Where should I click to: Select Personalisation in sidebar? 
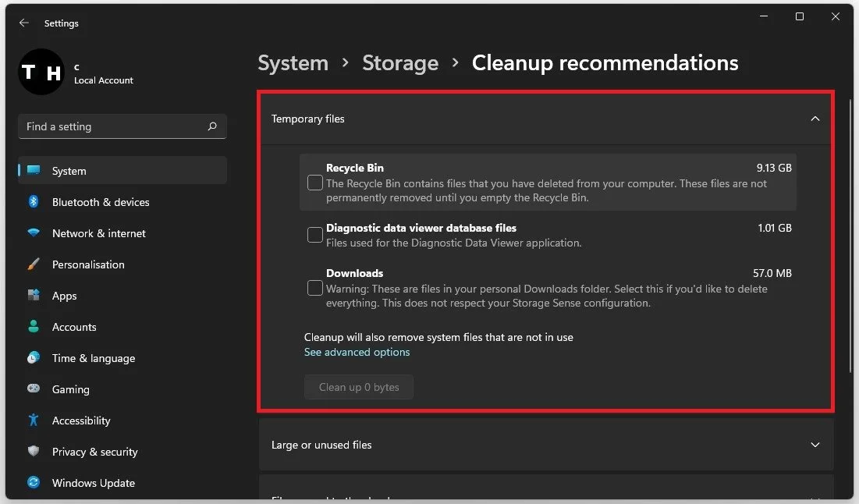(88, 264)
